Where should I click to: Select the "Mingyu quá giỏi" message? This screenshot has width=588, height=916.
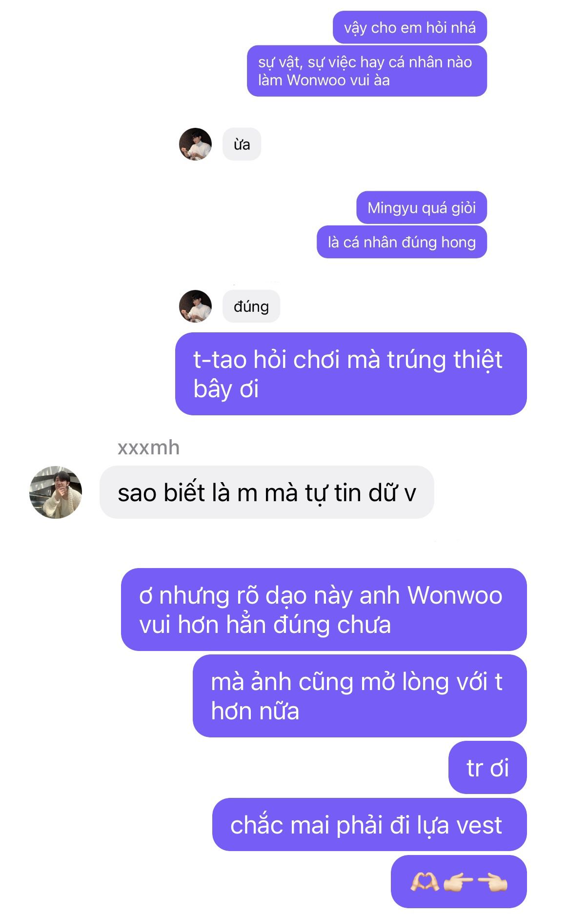click(422, 207)
